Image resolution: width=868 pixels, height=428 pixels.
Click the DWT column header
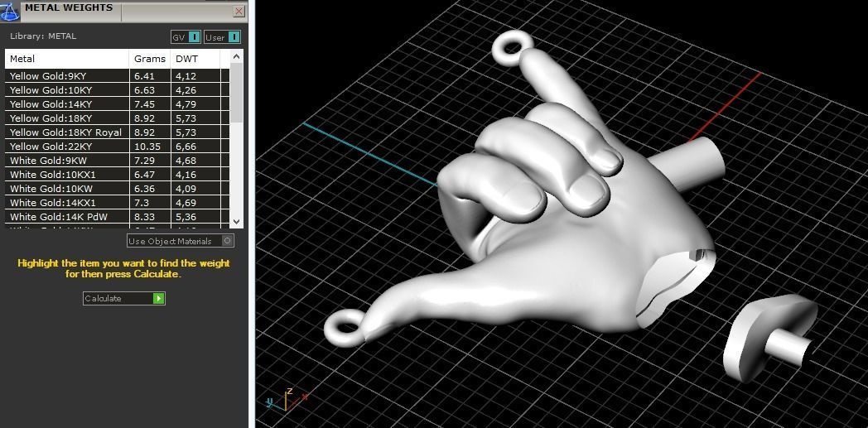tap(195, 59)
